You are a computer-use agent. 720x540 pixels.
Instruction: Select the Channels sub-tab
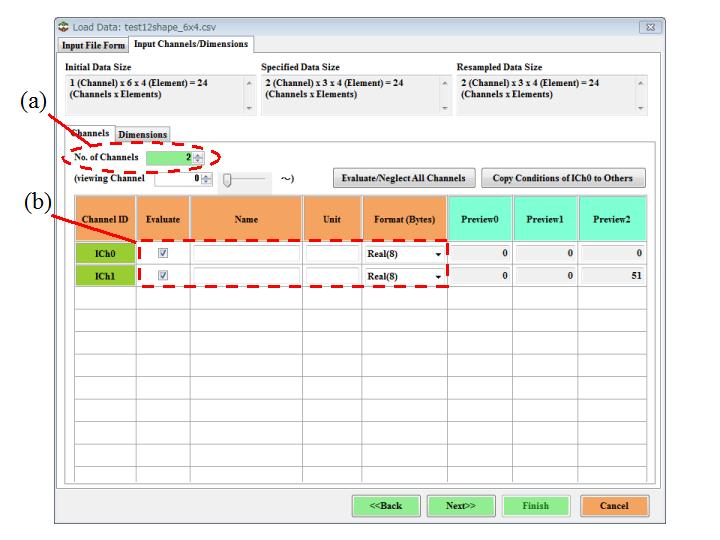(x=90, y=134)
